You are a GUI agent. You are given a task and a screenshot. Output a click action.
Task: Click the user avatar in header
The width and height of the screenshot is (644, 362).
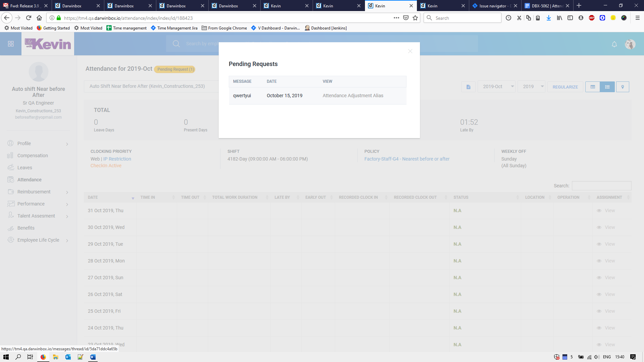point(630,44)
